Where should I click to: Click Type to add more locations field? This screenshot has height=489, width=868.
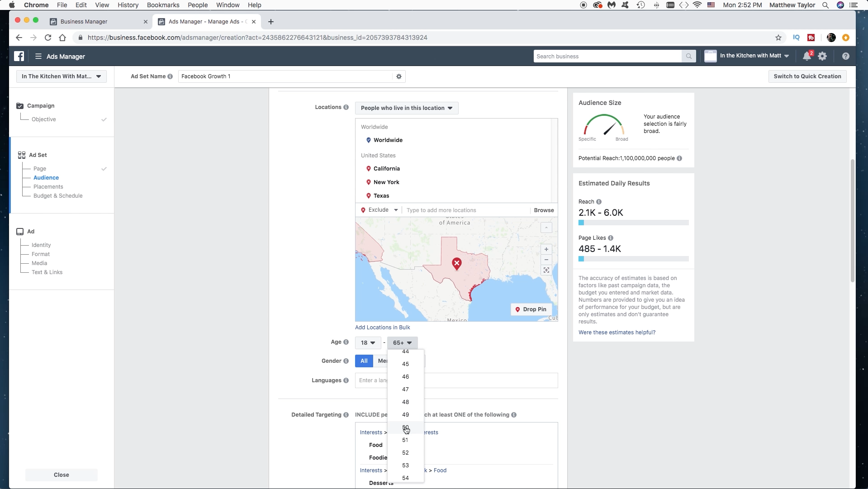[466, 210]
